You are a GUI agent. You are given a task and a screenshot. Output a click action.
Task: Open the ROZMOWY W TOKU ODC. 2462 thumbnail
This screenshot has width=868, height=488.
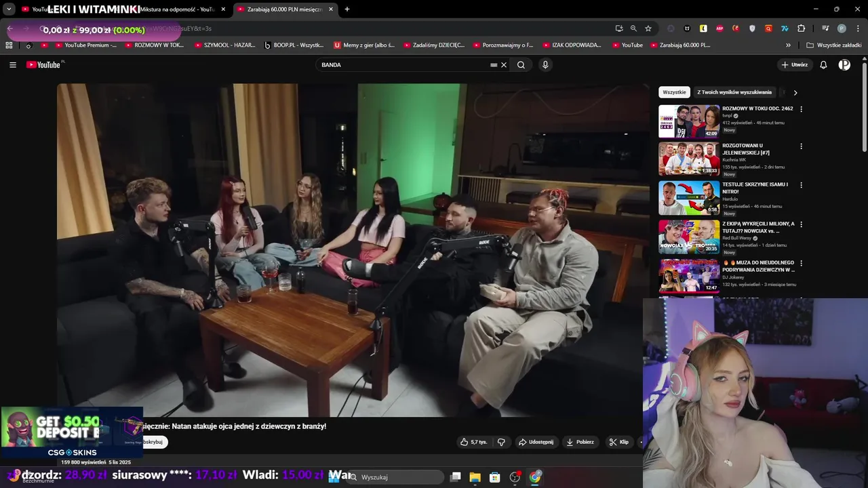click(x=689, y=121)
